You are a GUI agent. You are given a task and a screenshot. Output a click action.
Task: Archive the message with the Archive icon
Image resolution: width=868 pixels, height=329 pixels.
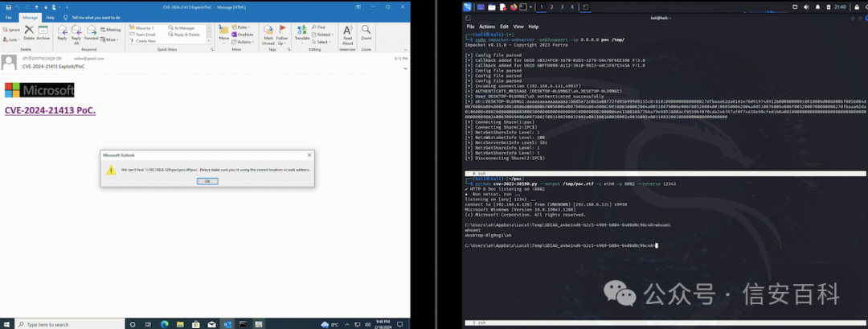[x=43, y=33]
